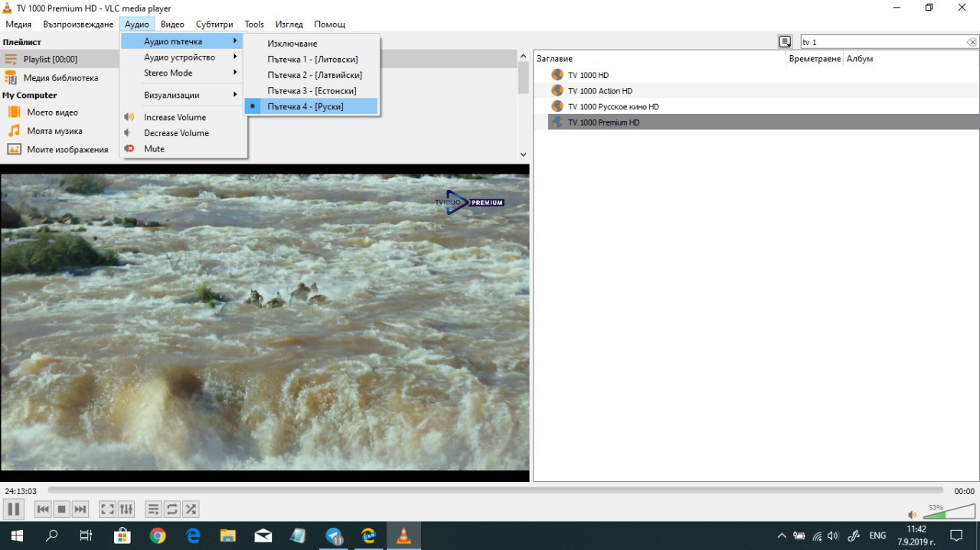
Task: Open the Tools menu
Action: pos(254,24)
